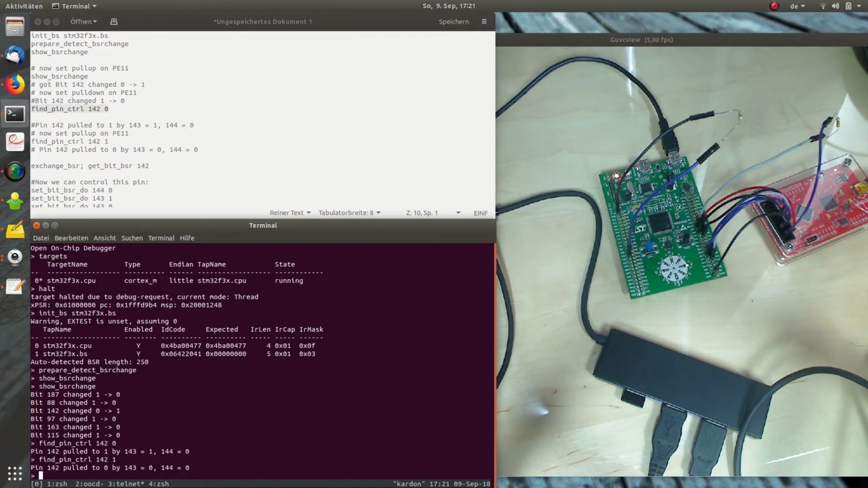The width and height of the screenshot is (868, 488).
Task: Expand the system menu arrow in top bar
Action: click(859, 6)
